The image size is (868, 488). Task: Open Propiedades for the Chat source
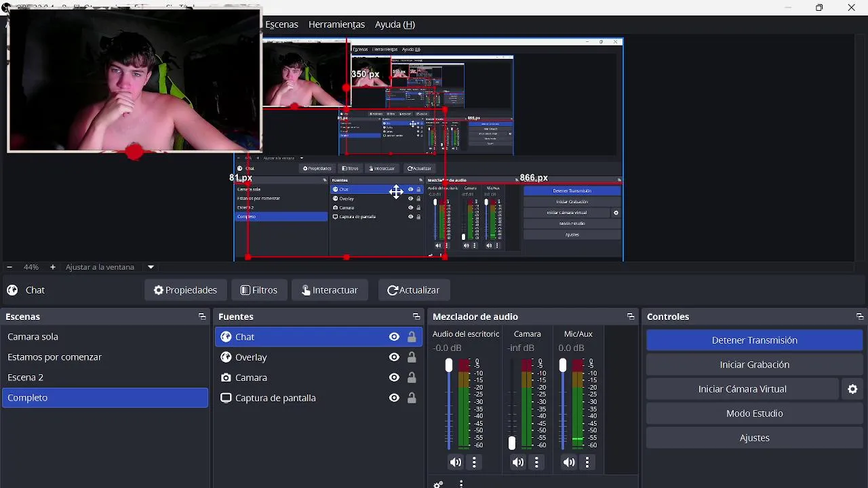pyautogui.click(x=185, y=290)
